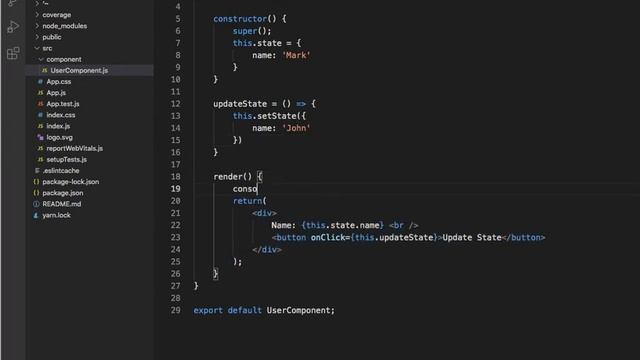Open App.css file
The image size is (640, 360).
(x=59, y=82)
